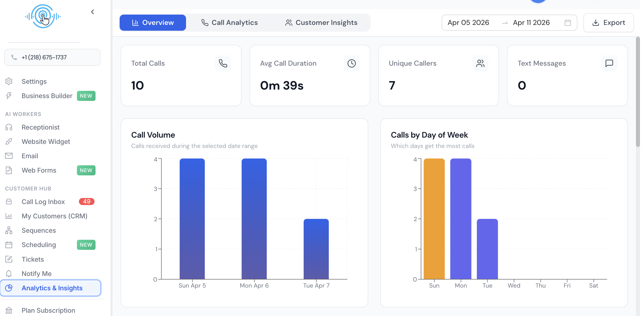The height and width of the screenshot is (316, 644).
Task: Open the Email AI worker
Action: [x=30, y=156]
